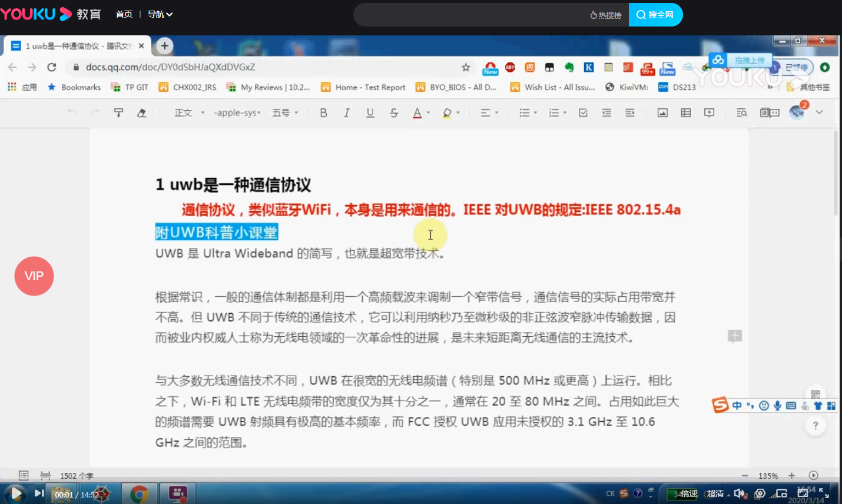Insert an image using the toolbar icon
The width and height of the screenshot is (842, 504).
point(662,112)
